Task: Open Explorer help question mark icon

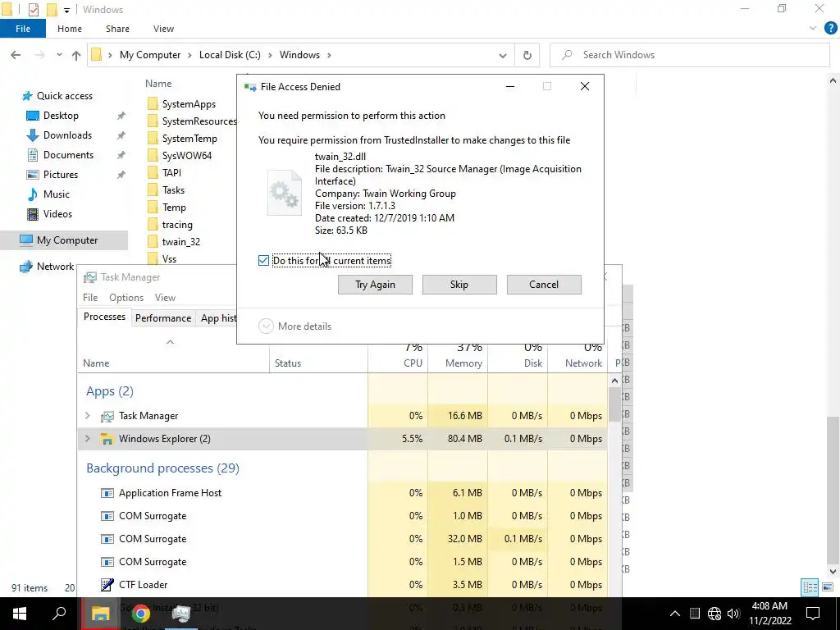Action: (830, 29)
